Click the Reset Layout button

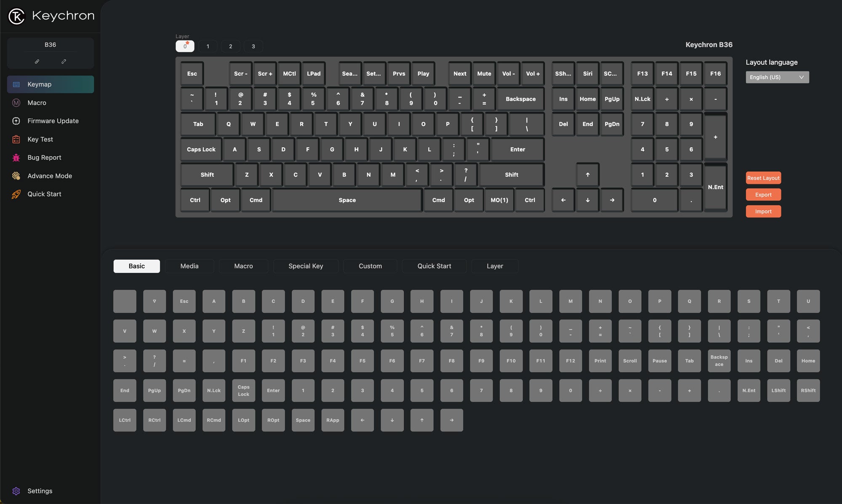[x=763, y=178]
